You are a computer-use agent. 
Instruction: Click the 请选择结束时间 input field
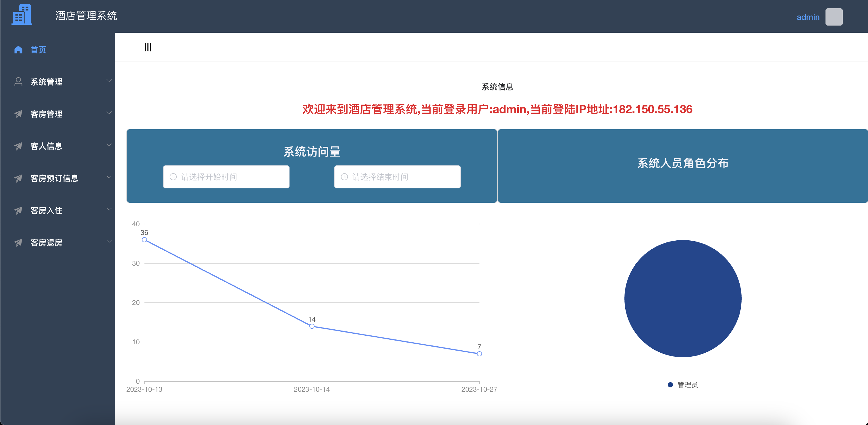click(x=397, y=177)
